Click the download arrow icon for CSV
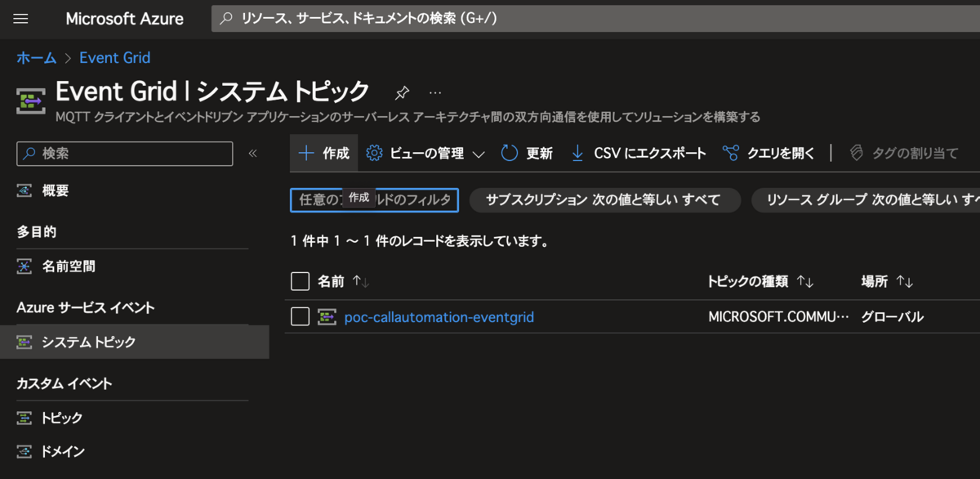This screenshot has height=479, width=980. pyautogui.click(x=577, y=153)
